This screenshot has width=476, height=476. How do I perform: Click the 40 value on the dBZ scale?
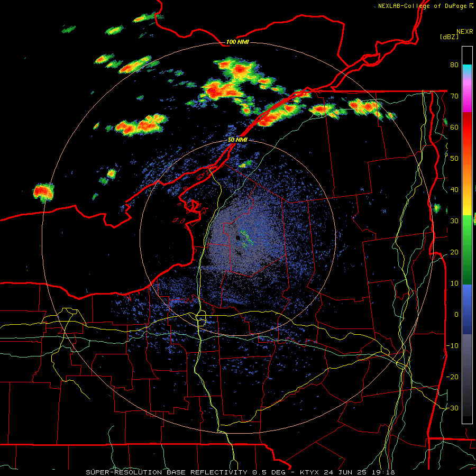click(x=454, y=190)
